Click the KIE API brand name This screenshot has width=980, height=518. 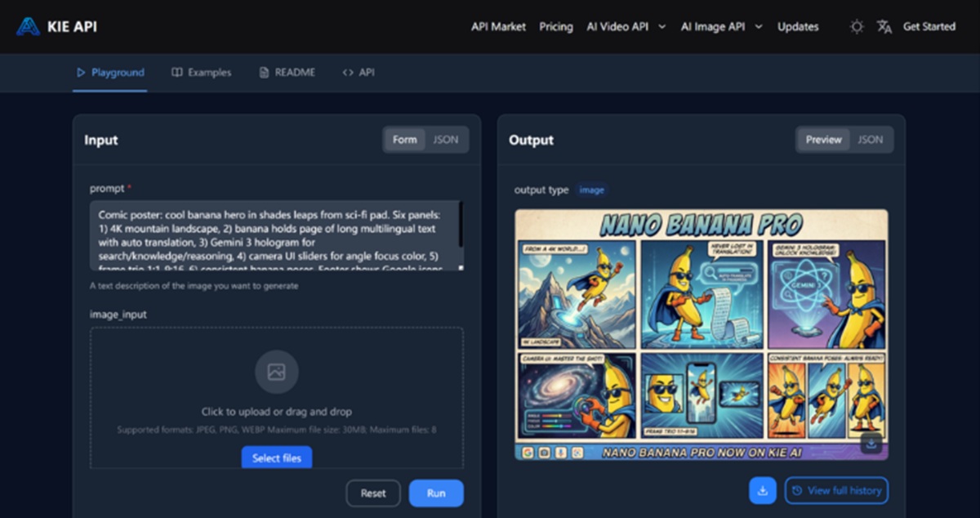[72, 27]
